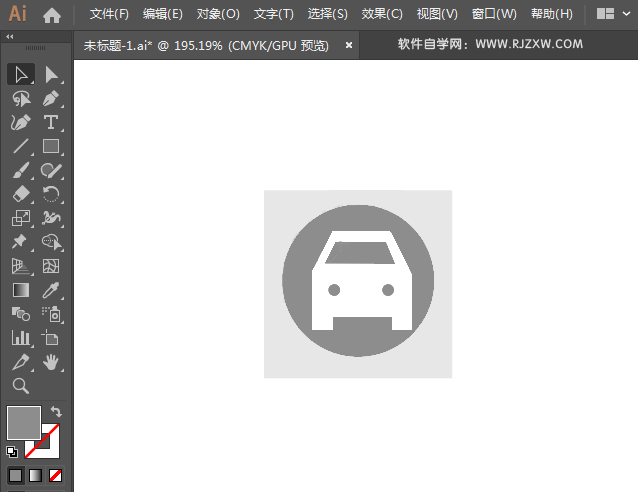Switch to 未标题-1.ai document tab

(206, 46)
